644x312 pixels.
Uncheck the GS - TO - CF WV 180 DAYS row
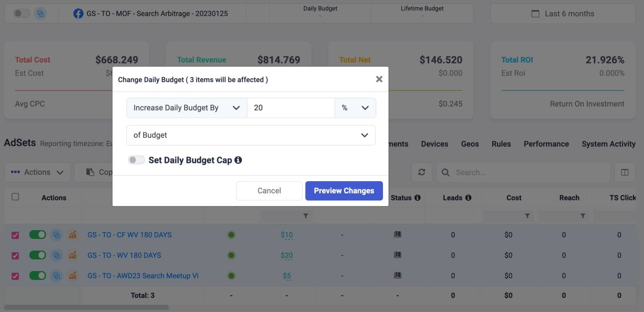15,235
